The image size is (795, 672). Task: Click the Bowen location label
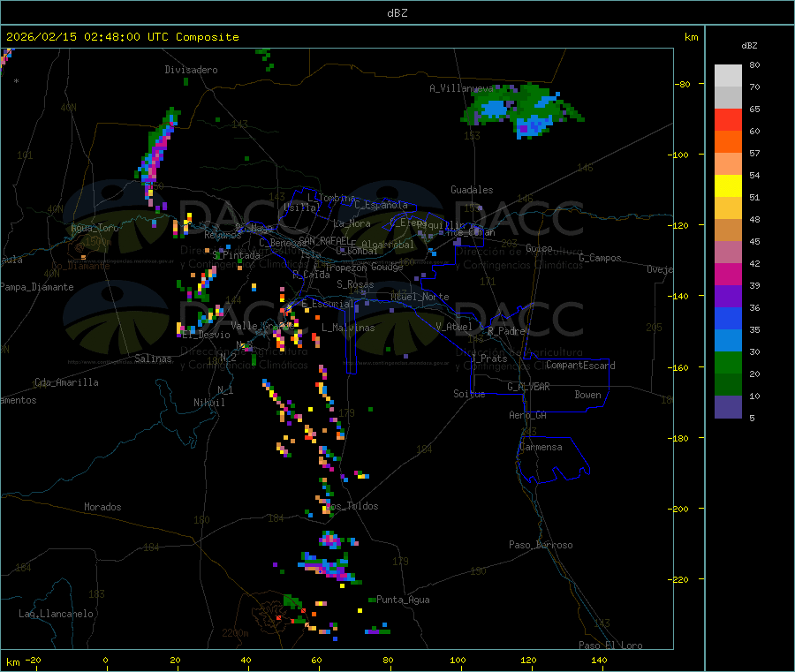coord(588,396)
